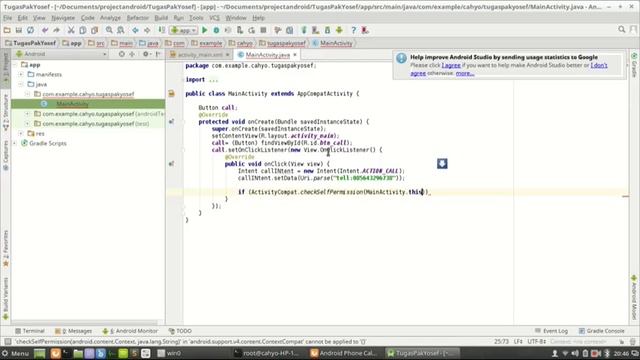This screenshot has height=360, width=640.
Task: Click the TugasPakYosef breadcrumb
Action: pyautogui.click(x=31, y=43)
